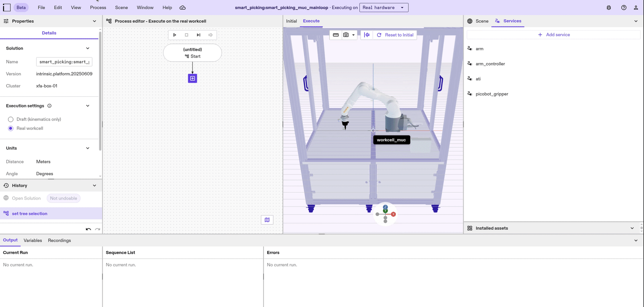Viewport: 644px width, 307px height.
Task: Collapse the Properties panel chevron
Action: (95, 21)
